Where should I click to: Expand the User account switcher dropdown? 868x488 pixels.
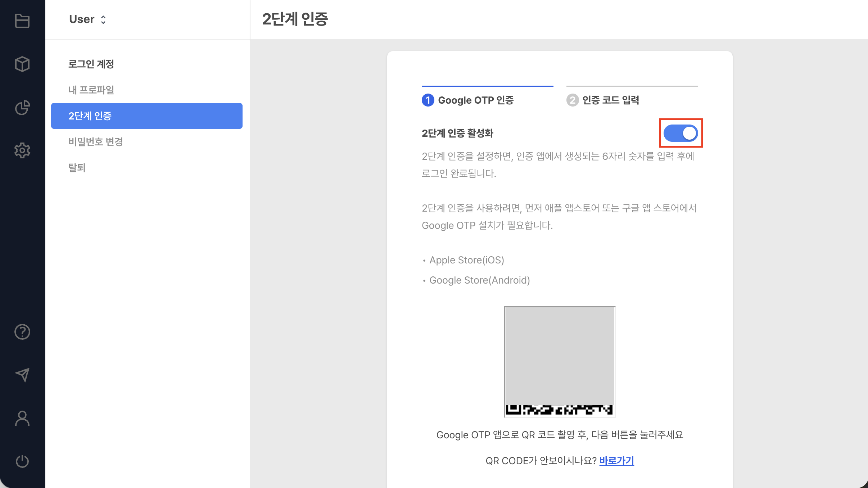103,19
